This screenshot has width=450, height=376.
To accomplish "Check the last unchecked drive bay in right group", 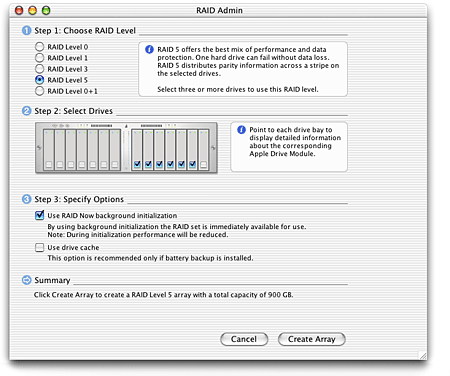I will point(203,164).
